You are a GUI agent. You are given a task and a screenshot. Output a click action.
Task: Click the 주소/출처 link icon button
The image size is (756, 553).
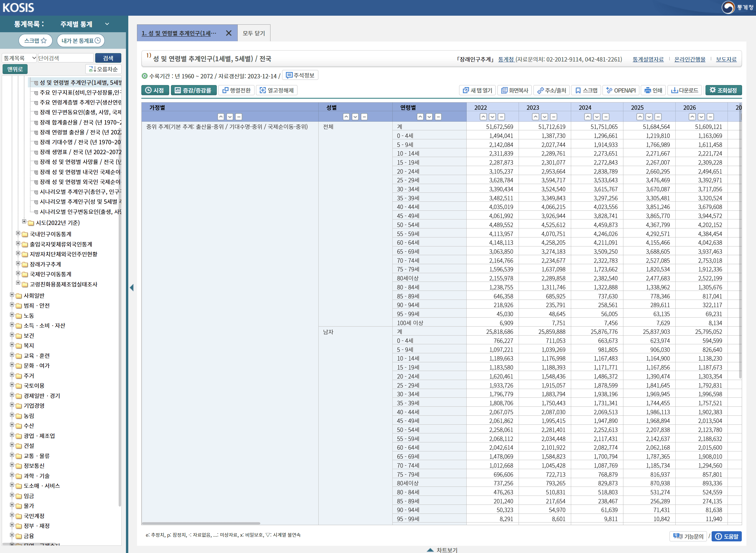(x=551, y=90)
